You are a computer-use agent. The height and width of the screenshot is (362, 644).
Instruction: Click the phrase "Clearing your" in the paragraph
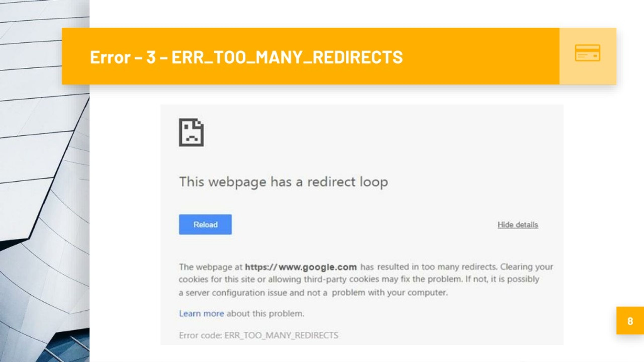(x=527, y=267)
